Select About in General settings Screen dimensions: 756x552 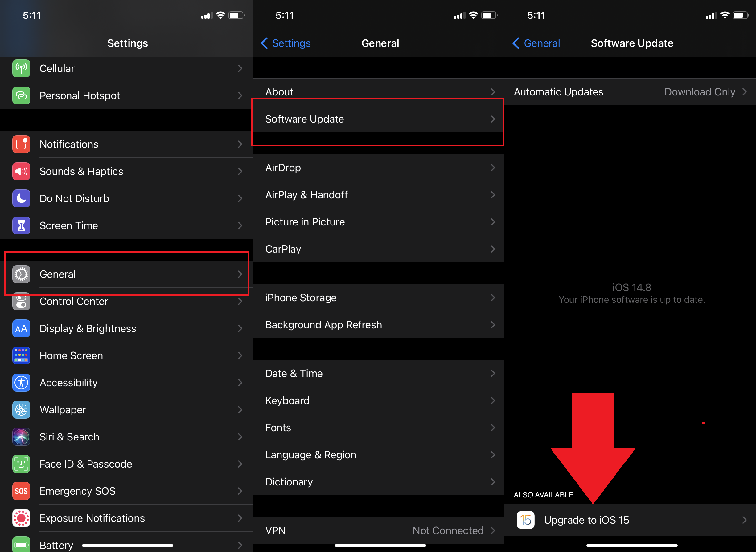click(378, 91)
